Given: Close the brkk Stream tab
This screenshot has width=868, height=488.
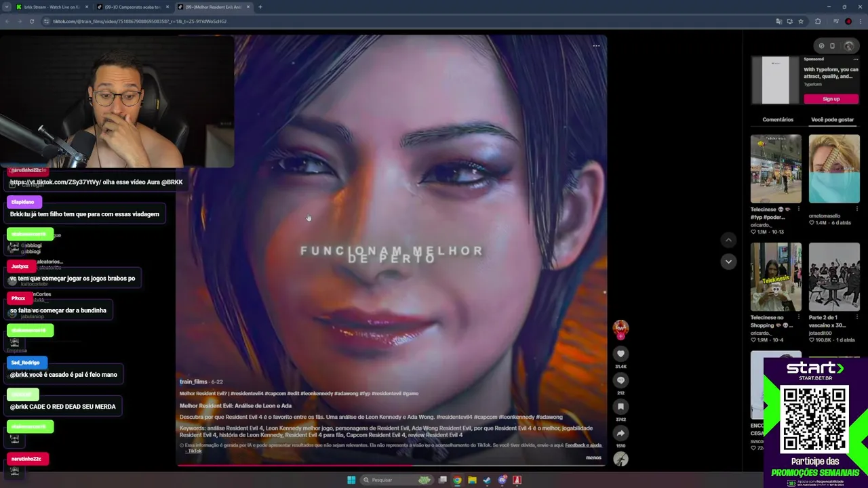Looking at the screenshot, I should [x=86, y=7].
